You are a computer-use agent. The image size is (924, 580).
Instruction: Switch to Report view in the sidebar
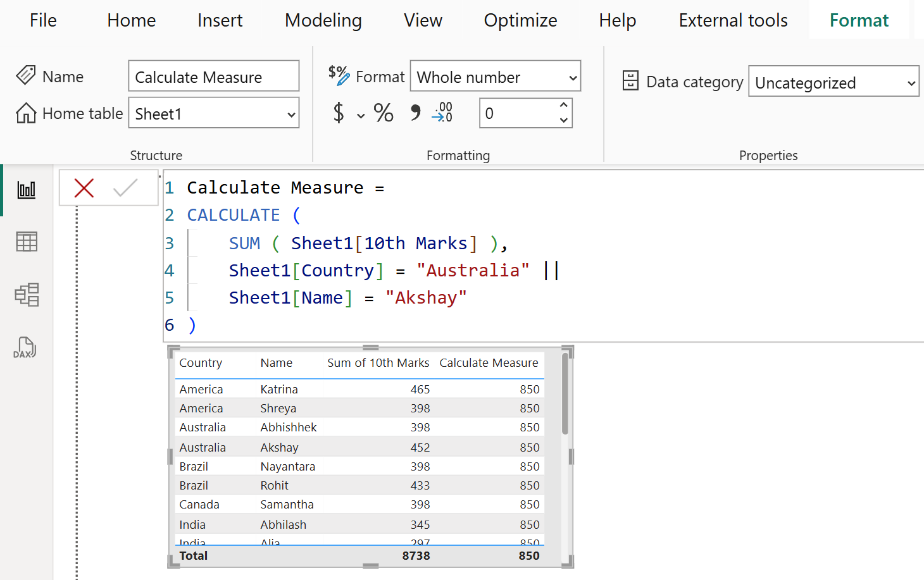26,188
